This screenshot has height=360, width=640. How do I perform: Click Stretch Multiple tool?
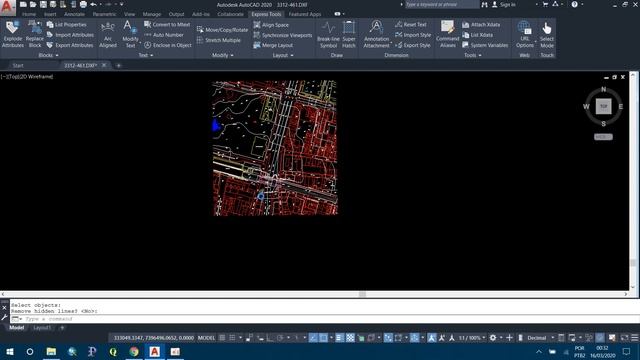click(x=218, y=40)
